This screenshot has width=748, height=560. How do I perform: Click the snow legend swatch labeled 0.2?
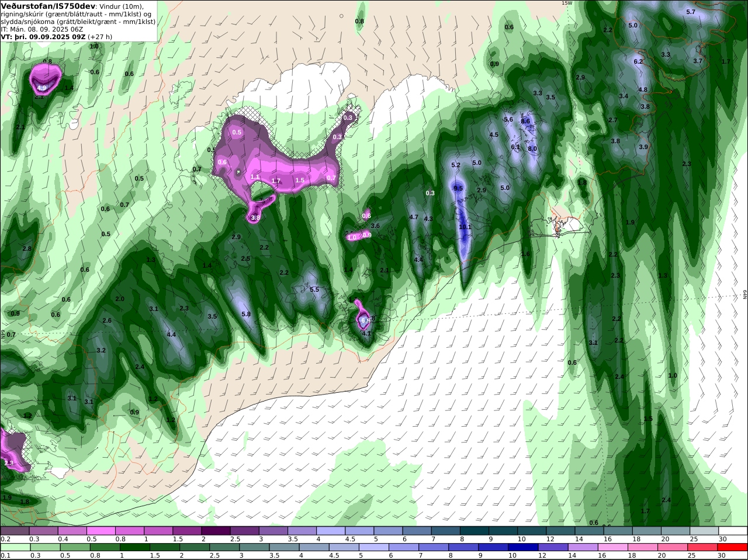[15, 531]
